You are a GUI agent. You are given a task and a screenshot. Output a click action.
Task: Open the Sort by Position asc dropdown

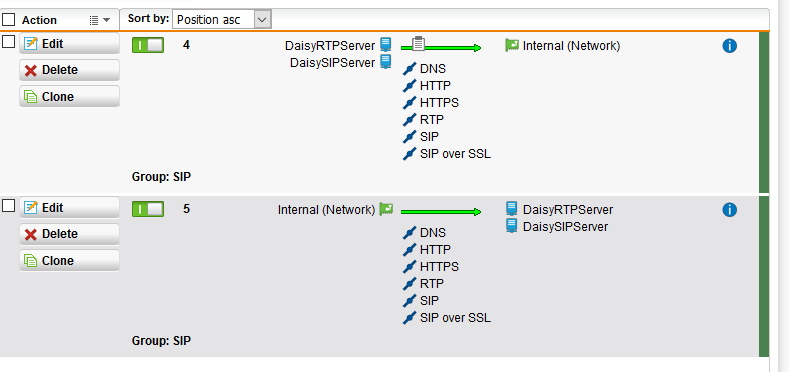click(x=222, y=20)
